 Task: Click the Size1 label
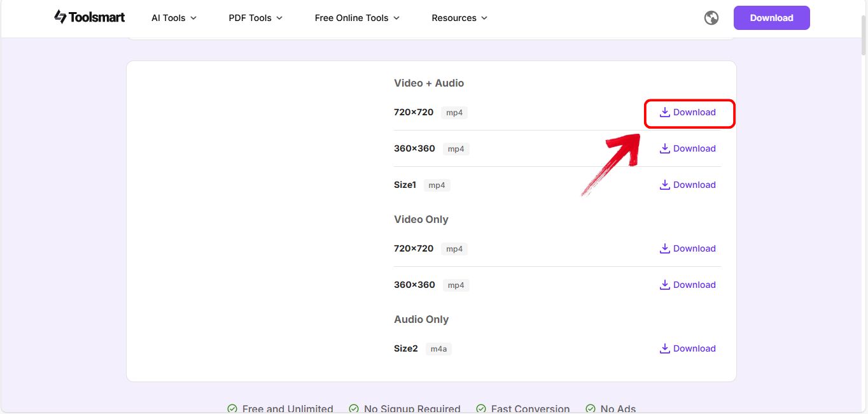point(405,185)
